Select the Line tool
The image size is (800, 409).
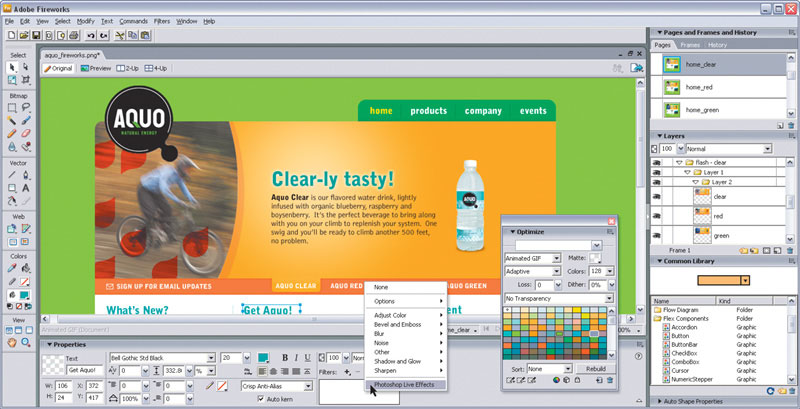[12, 174]
